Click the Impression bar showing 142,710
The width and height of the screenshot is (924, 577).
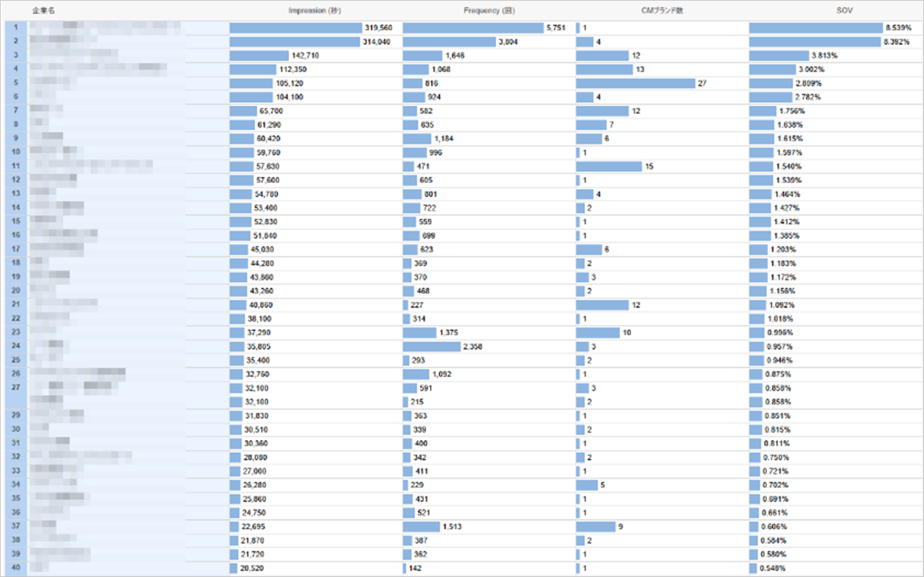[x=259, y=56]
